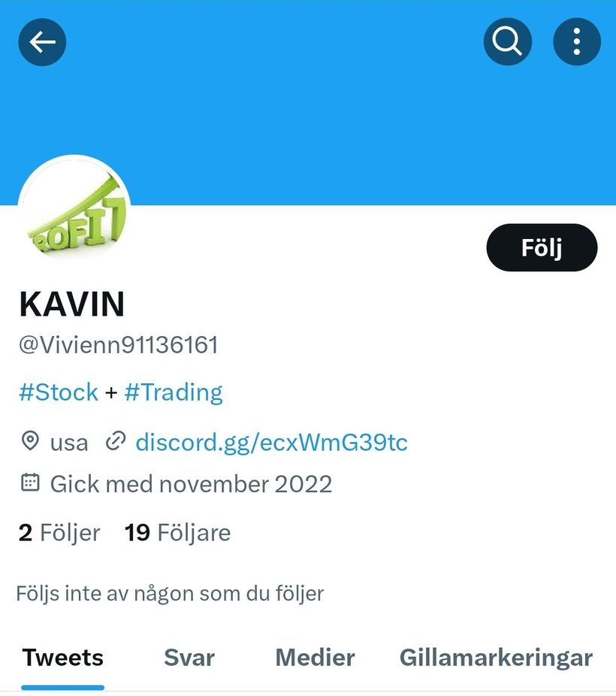This screenshot has height=696, width=616.
Task: Switch to the Gillamarkeringar tab
Action: pyautogui.click(x=497, y=658)
